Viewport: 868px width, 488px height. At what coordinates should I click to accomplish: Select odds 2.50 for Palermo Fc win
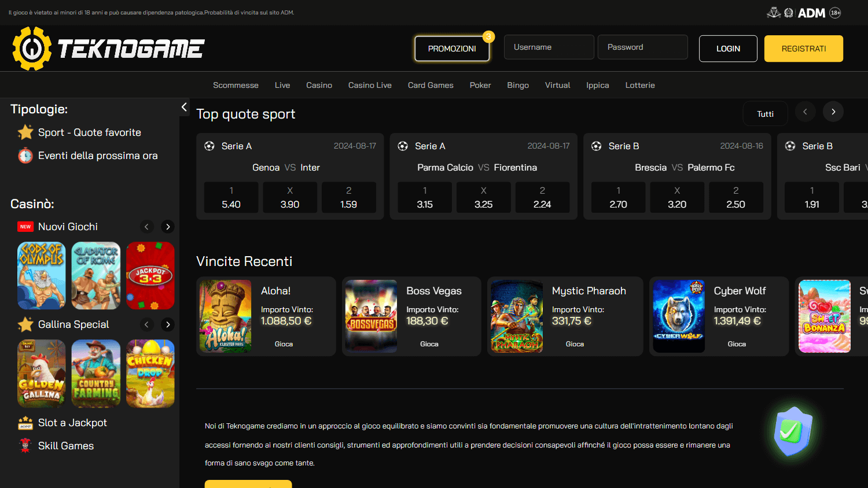(x=736, y=198)
